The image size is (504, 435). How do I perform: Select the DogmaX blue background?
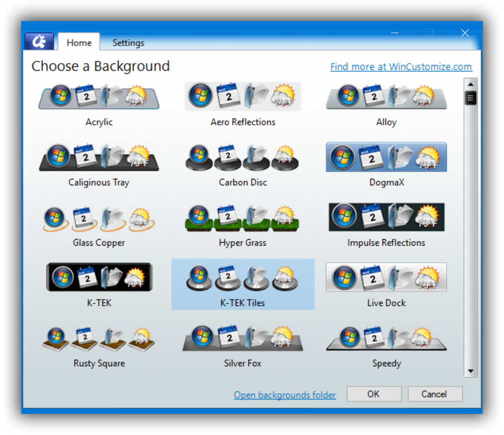pos(386,157)
